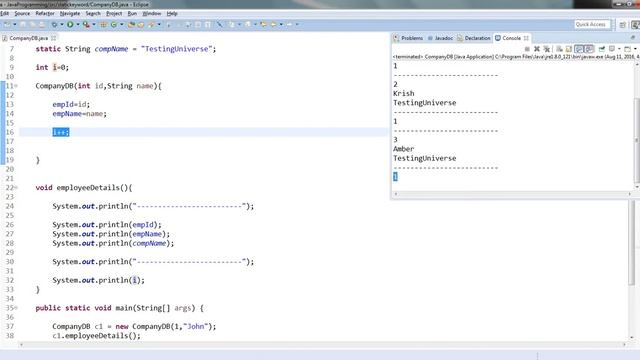Click the Search flashlight toolbar icon
Image resolution: width=640 pixels, height=360 pixels.
click(151, 24)
